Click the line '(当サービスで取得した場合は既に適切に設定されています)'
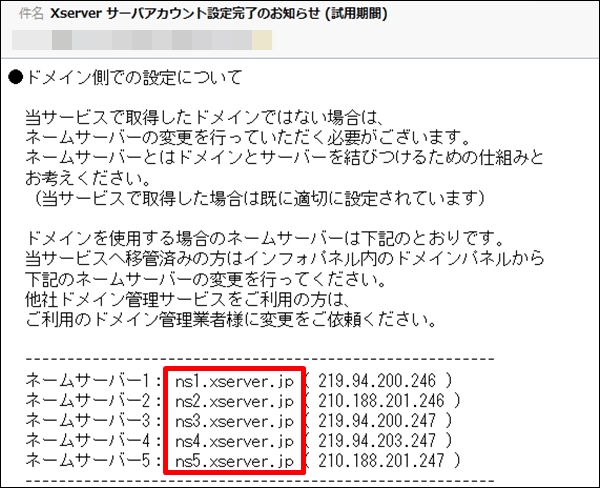The width and height of the screenshot is (600, 488). [x=259, y=198]
